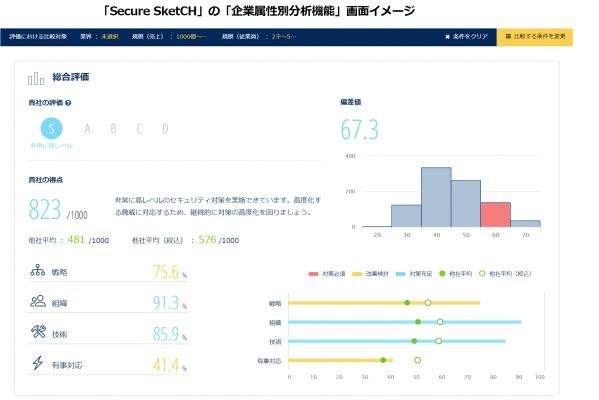Select grade letter A
The height and width of the screenshot is (400, 599).
coord(87,129)
